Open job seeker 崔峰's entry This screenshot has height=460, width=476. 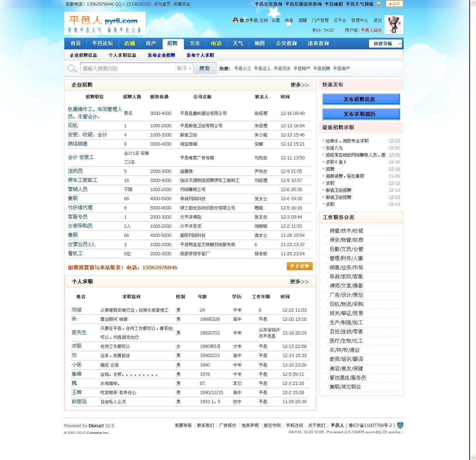click(x=77, y=374)
